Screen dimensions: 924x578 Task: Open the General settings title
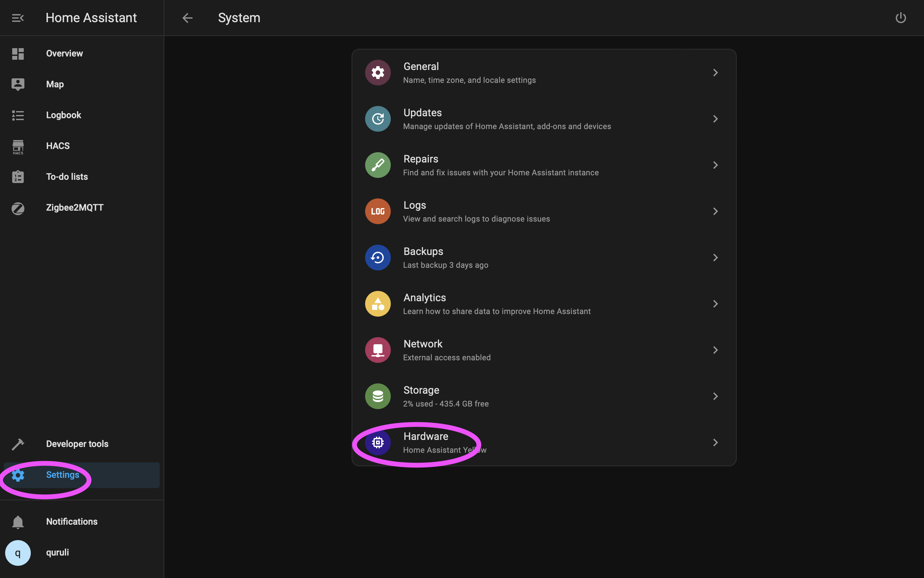click(x=421, y=66)
